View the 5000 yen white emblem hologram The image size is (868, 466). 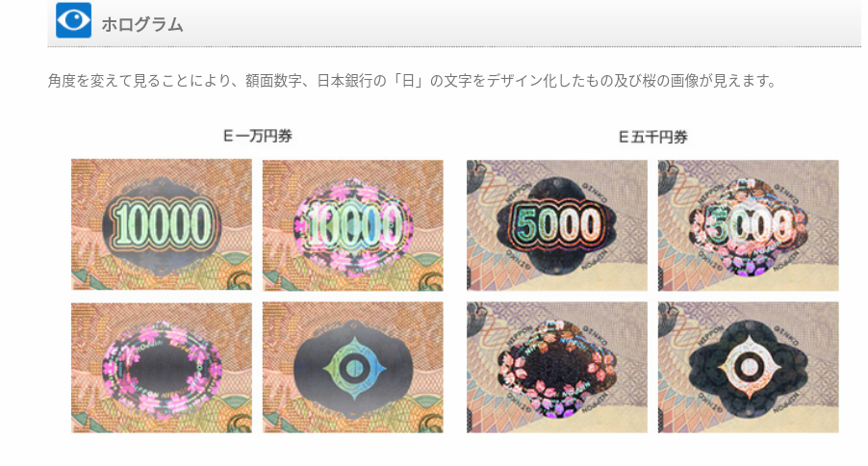pos(749,368)
